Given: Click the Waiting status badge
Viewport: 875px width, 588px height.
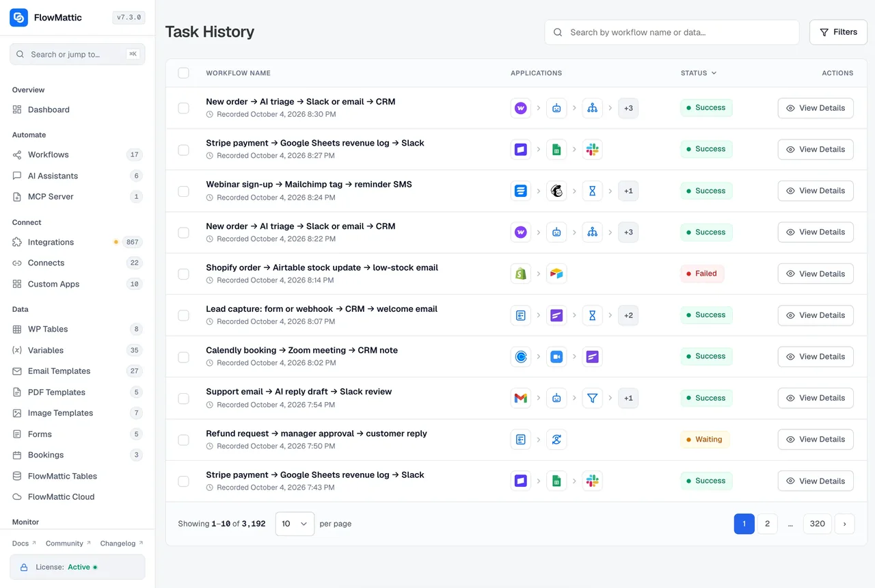Looking at the screenshot, I should (705, 440).
